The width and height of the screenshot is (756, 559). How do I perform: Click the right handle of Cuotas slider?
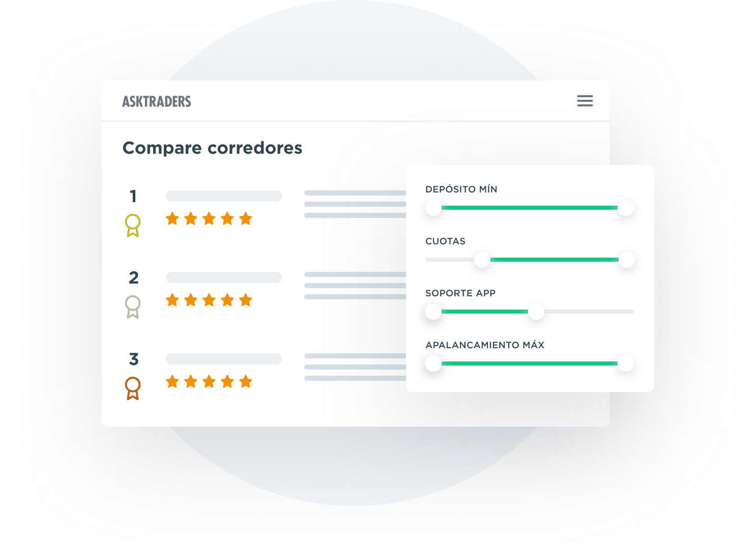(x=627, y=260)
